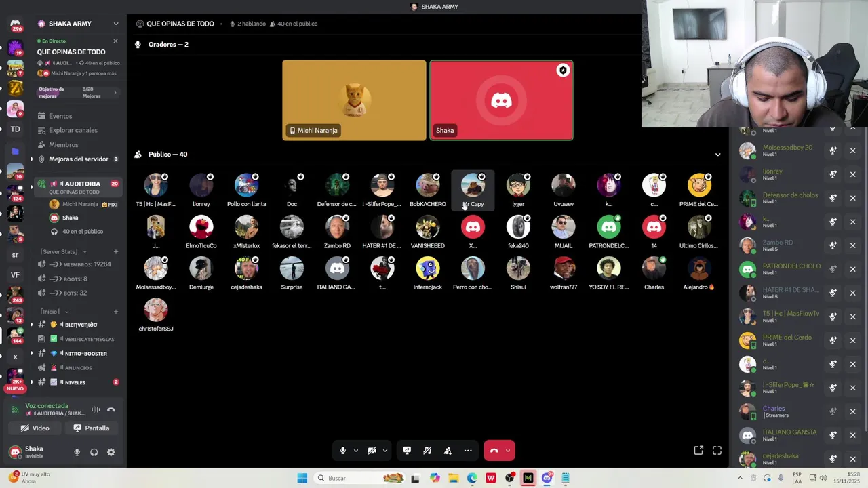The width and height of the screenshot is (868, 488).
Task: Open Microsoft Edge from the taskbar
Action: point(472,479)
